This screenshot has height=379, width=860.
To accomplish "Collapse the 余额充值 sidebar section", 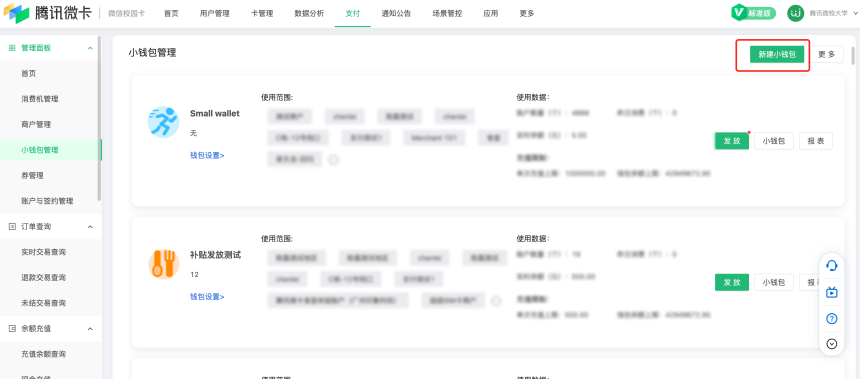I will coord(90,329).
